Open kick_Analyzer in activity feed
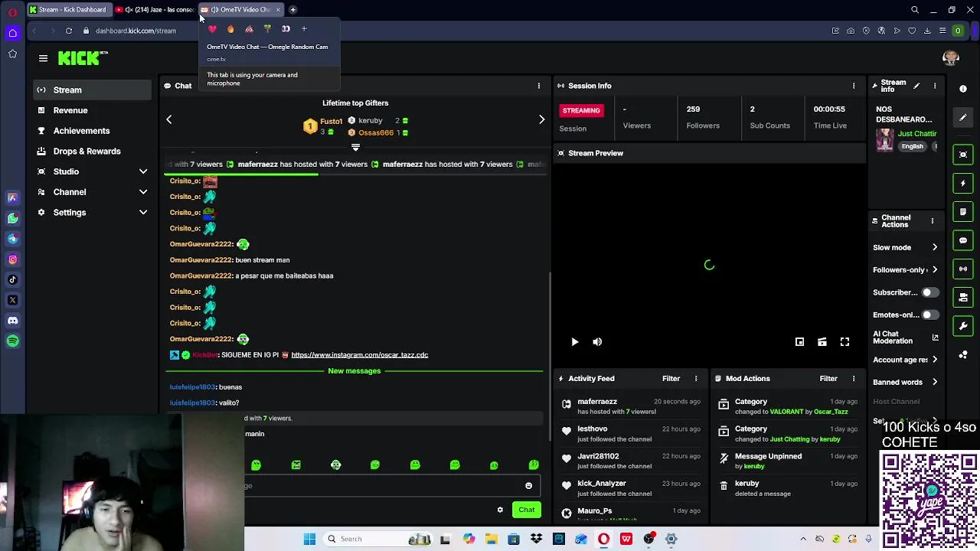Image resolution: width=980 pixels, height=551 pixels. (x=602, y=484)
